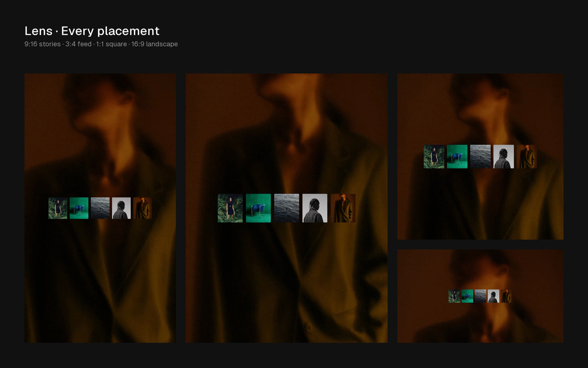Select the blue chair thumbnail in tall stories card
The width and height of the screenshot is (588, 368).
pos(79,208)
